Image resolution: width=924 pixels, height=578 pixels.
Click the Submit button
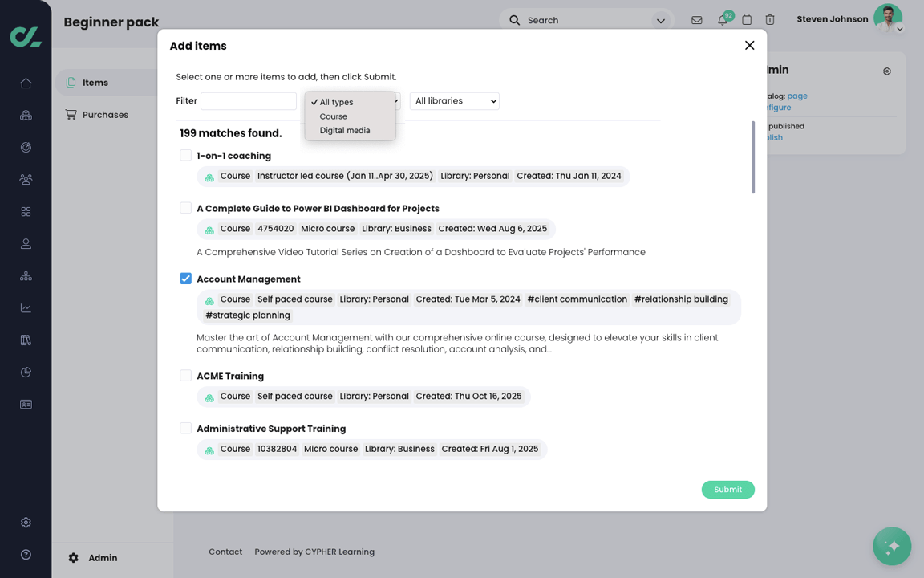coord(727,490)
